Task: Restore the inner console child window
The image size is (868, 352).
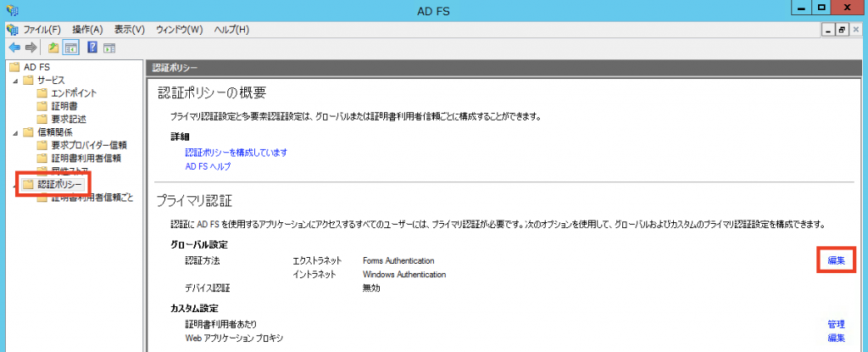Action: 842,30
